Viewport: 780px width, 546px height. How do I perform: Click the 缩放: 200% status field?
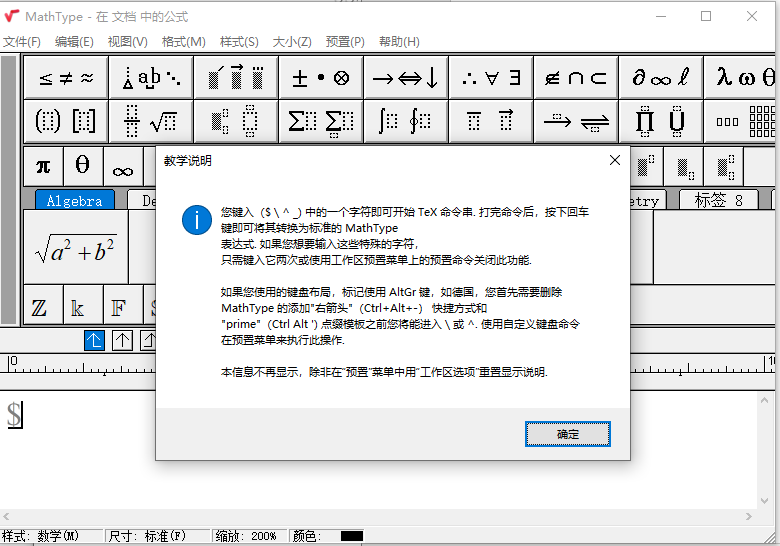(x=250, y=536)
